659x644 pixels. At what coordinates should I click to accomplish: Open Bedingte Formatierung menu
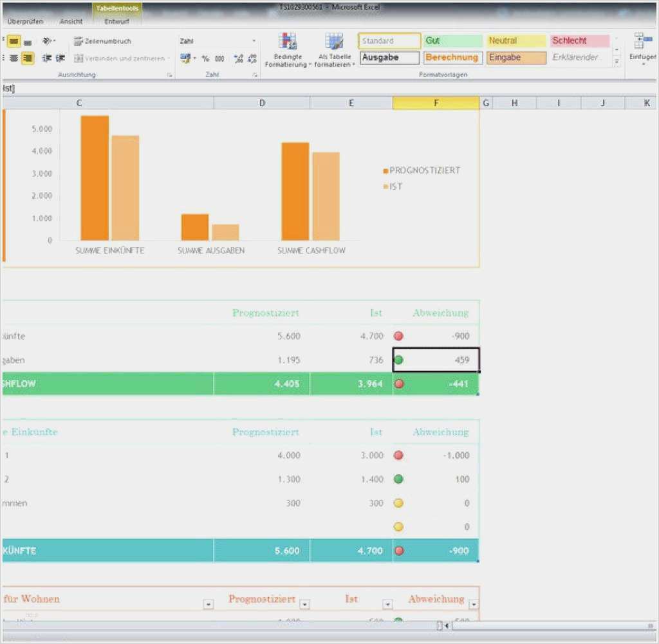(x=287, y=50)
